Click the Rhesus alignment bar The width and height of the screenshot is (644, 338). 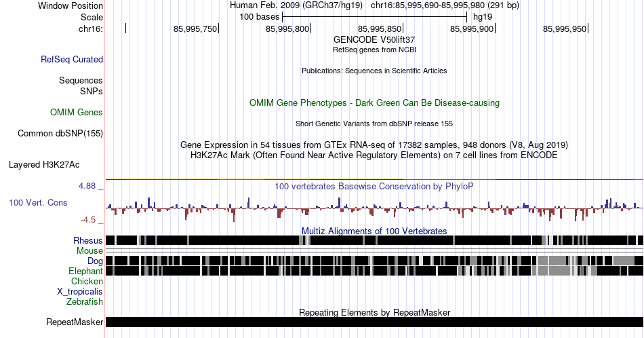pyautogui.click(x=375, y=240)
